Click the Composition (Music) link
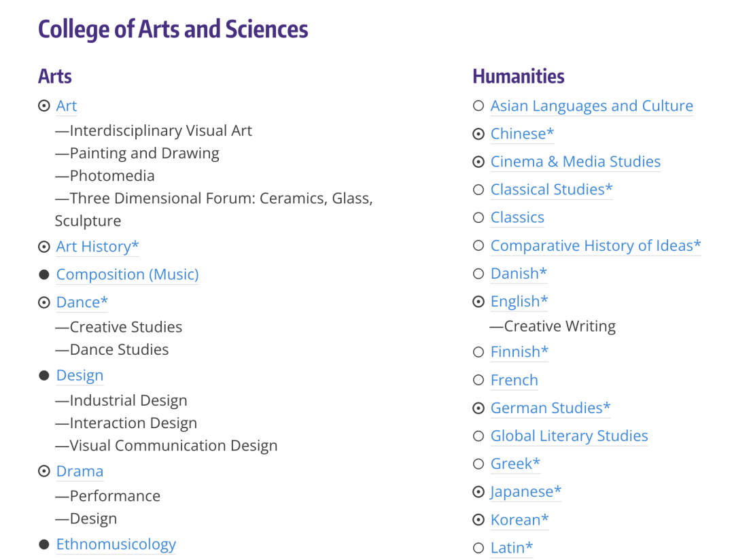The height and width of the screenshot is (560, 734). click(x=127, y=275)
